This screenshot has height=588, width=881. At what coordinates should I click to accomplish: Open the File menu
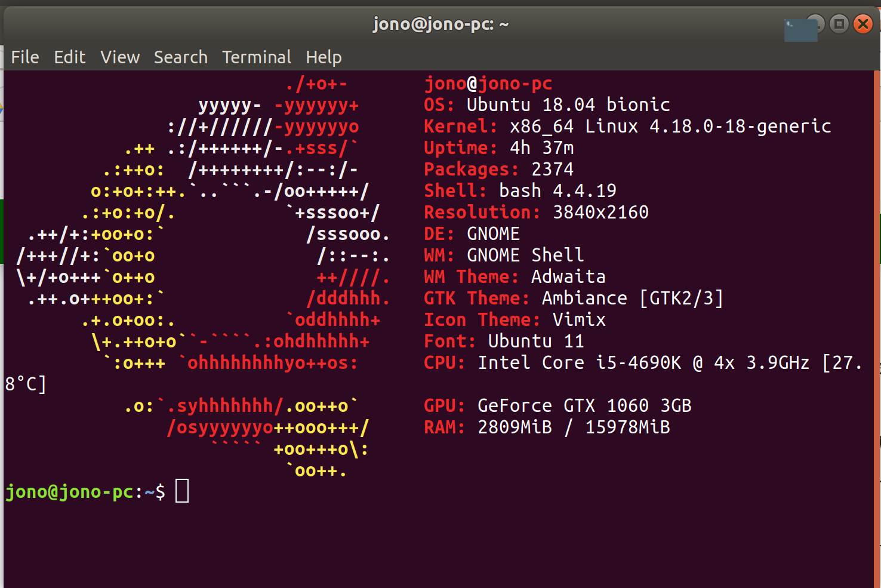[x=24, y=57]
